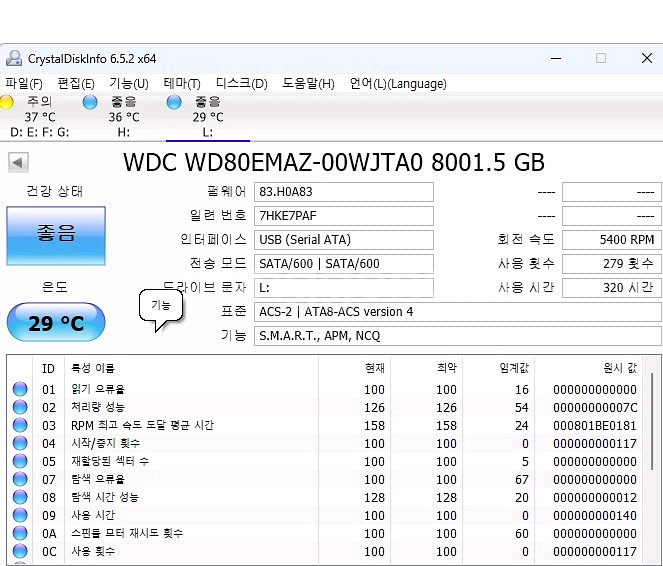Click the 원시 값 column header

click(589, 369)
